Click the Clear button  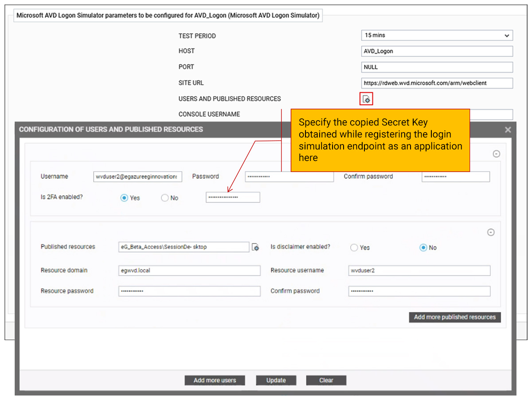[326, 380]
